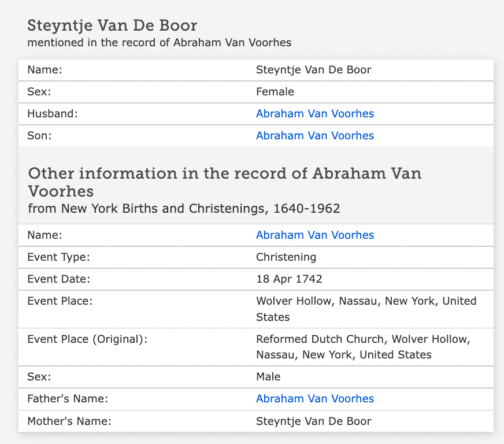Image resolution: width=504 pixels, height=444 pixels.
Task: Click the Mother's Name value text
Action: coord(313,421)
